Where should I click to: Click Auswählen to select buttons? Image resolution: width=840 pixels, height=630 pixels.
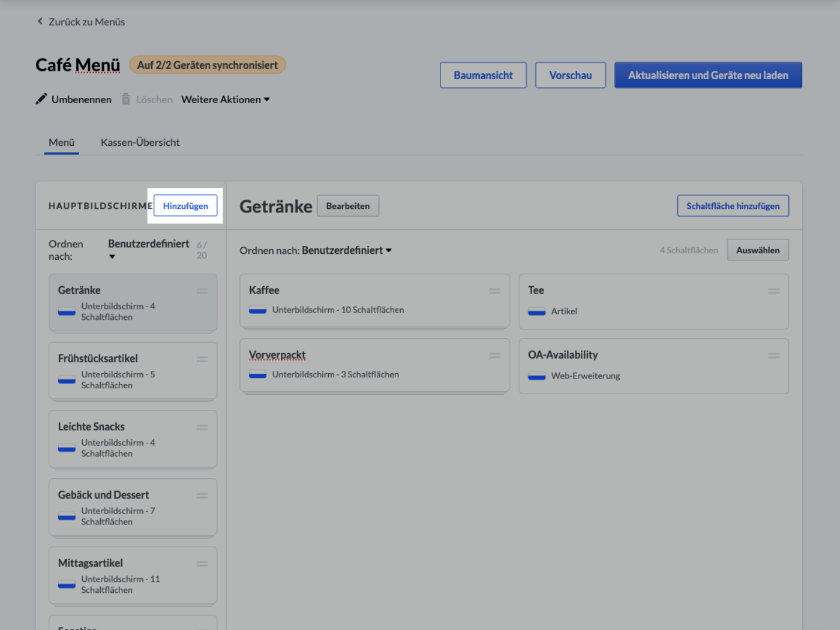(x=758, y=250)
